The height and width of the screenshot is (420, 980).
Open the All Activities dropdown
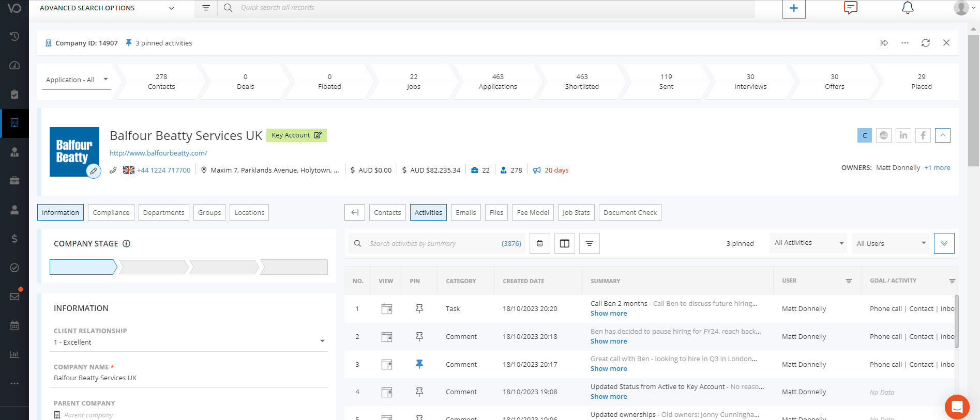coord(808,243)
